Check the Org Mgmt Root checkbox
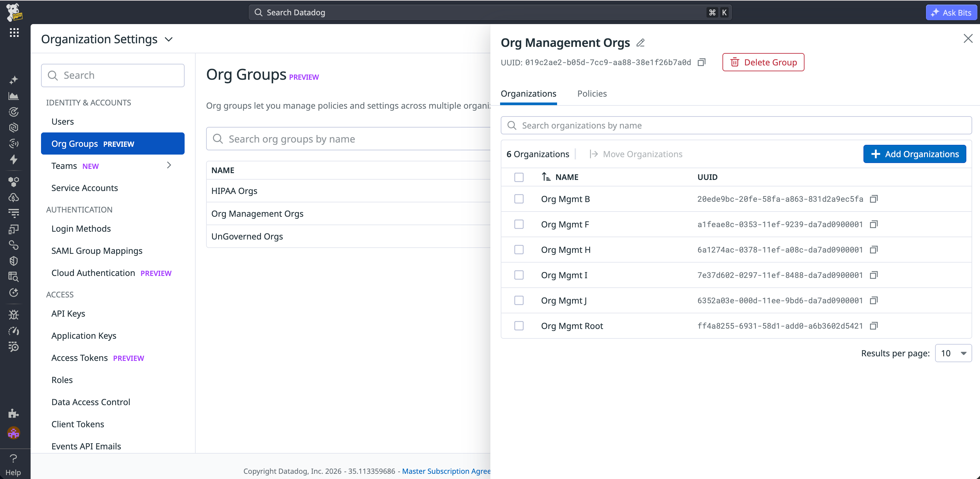This screenshot has height=479, width=980. tap(519, 326)
